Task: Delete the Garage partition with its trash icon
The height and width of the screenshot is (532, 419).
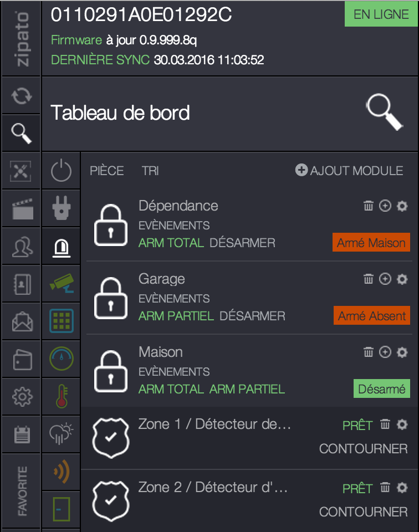Action: [x=369, y=279]
